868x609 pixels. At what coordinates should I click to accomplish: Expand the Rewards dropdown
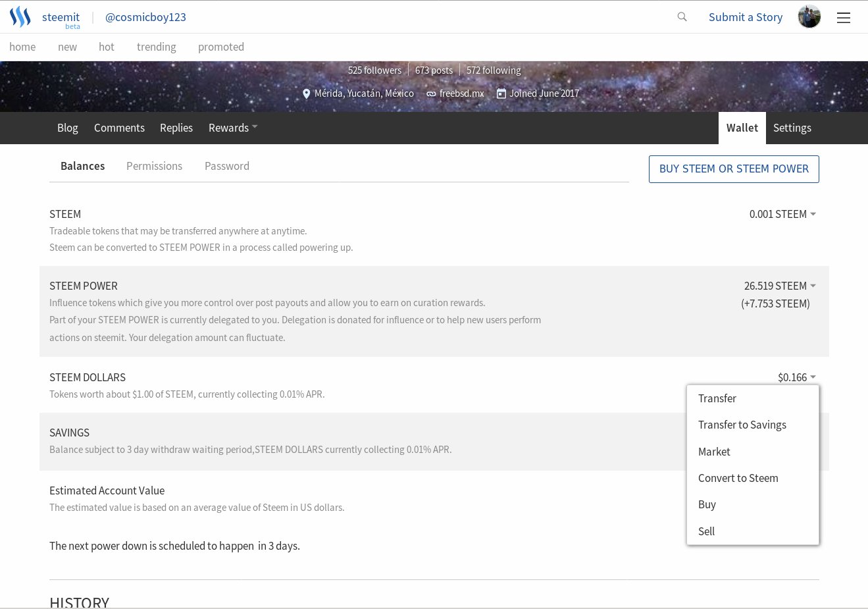click(233, 128)
